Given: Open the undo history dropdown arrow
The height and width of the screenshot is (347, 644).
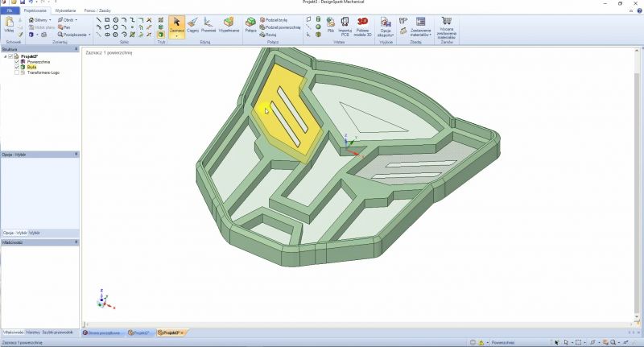Looking at the screenshot, I should [36, 2].
